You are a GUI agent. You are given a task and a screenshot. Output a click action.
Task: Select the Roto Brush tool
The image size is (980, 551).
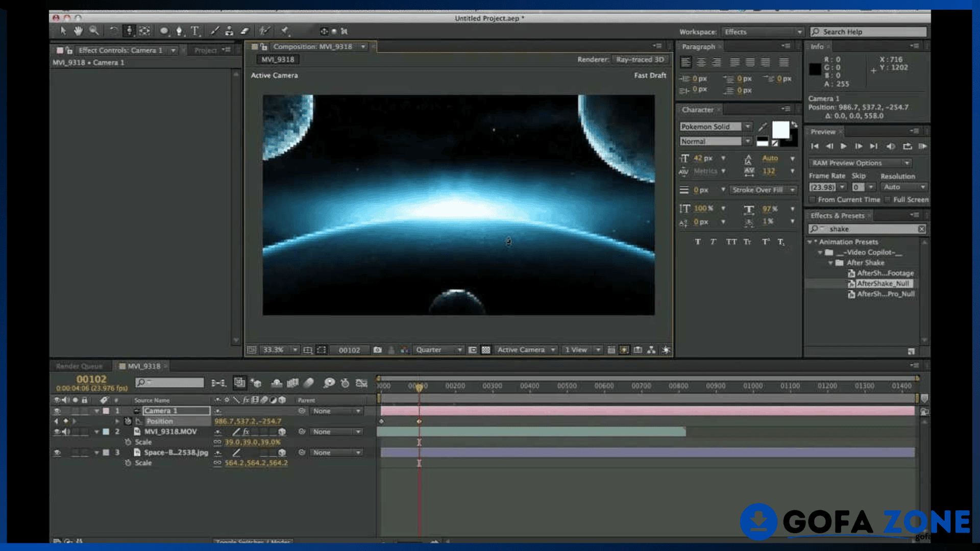coord(264,31)
